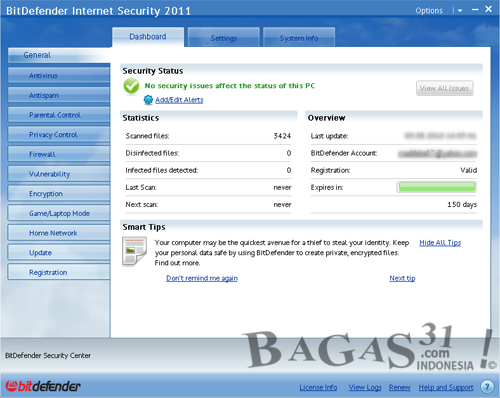Image resolution: width=500 pixels, height=398 pixels.
Task: Switch to the Settings tab
Action: click(224, 38)
